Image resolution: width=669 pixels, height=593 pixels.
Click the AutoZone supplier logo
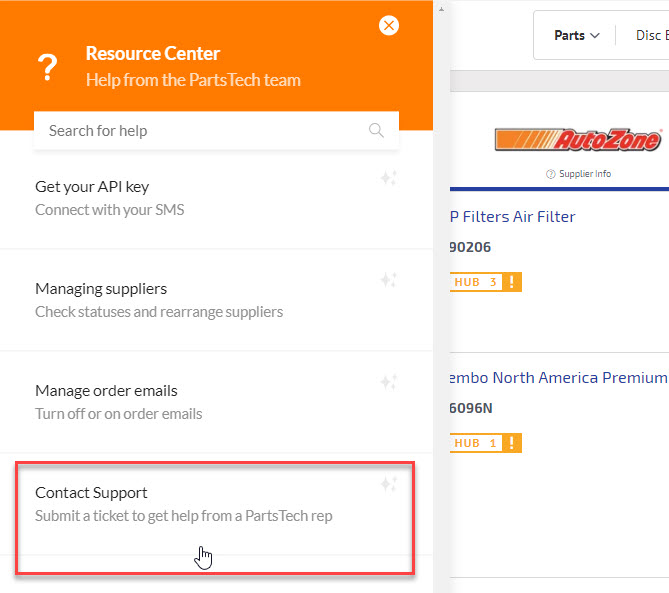tap(578, 140)
